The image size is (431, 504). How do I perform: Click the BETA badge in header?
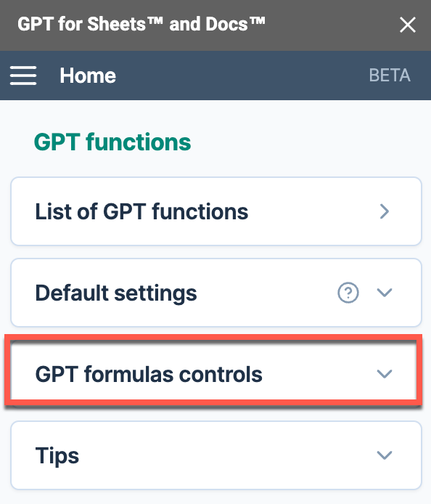pos(390,76)
